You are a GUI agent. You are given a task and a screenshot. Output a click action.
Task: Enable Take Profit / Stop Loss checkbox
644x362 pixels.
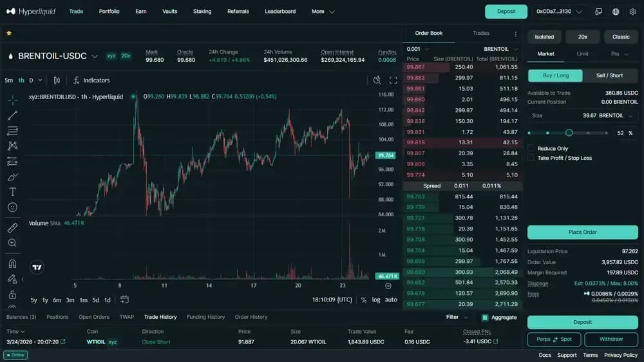(531, 158)
